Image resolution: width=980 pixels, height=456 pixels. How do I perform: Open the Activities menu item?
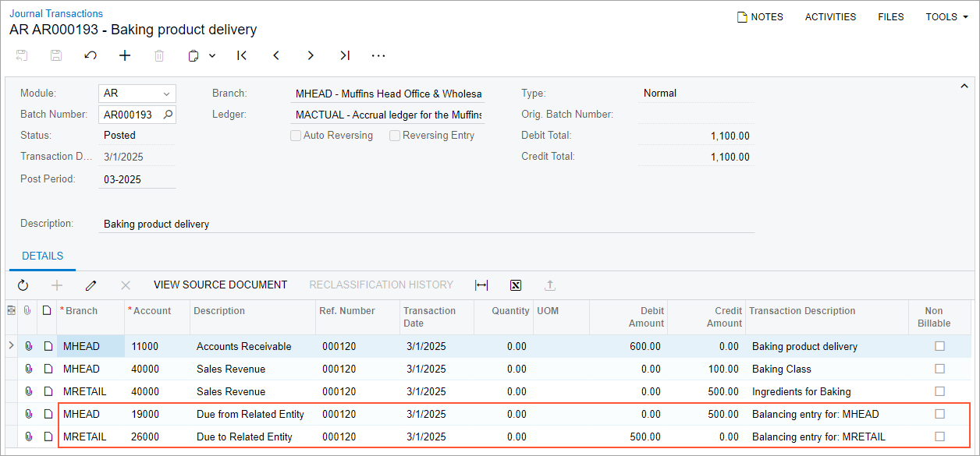(x=830, y=16)
